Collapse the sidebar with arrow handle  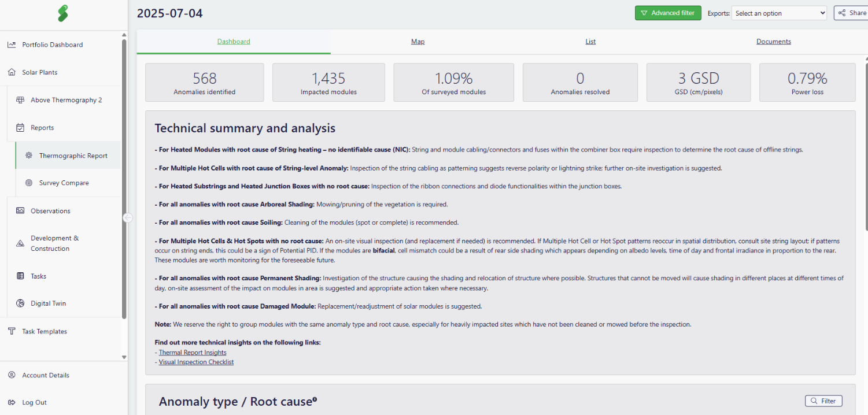(128, 217)
